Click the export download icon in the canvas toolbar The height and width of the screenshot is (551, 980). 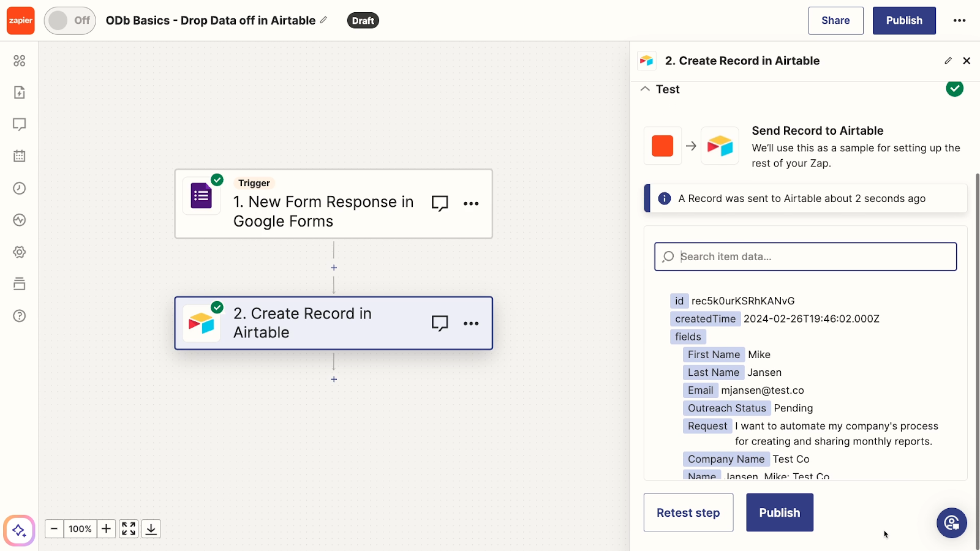coord(151,528)
